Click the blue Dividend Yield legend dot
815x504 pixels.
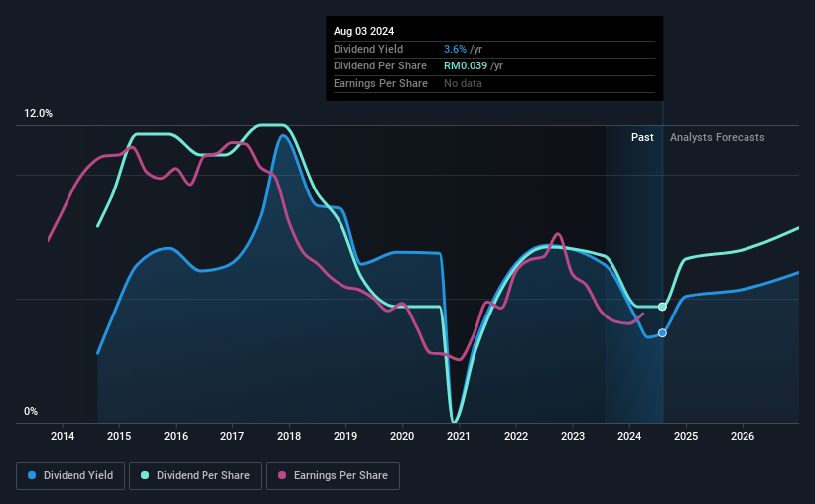tap(32, 475)
